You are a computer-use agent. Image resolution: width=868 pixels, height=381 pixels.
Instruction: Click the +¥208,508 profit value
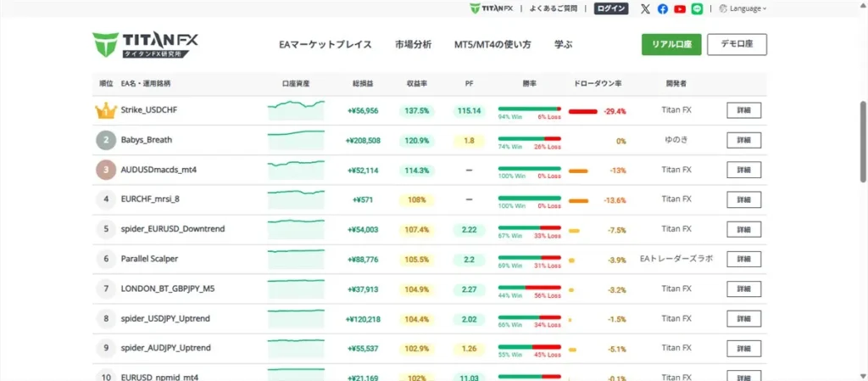pyautogui.click(x=363, y=141)
